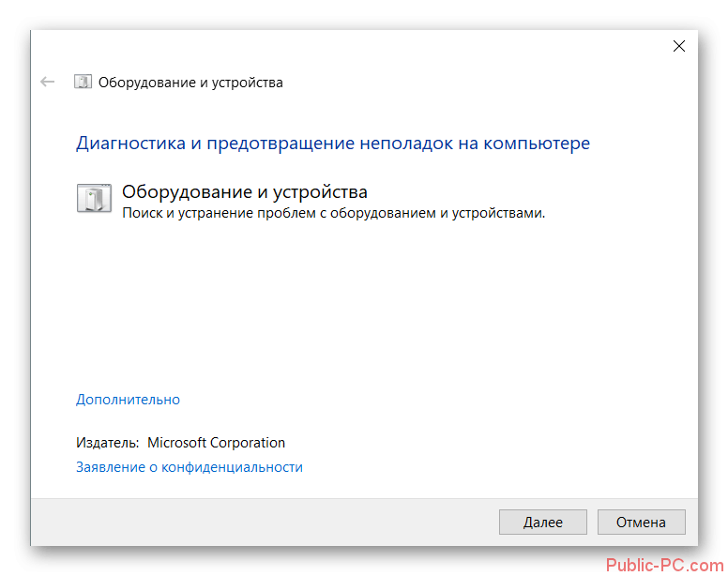Click the back arrow in the header
The image size is (728, 576).
[47, 83]
